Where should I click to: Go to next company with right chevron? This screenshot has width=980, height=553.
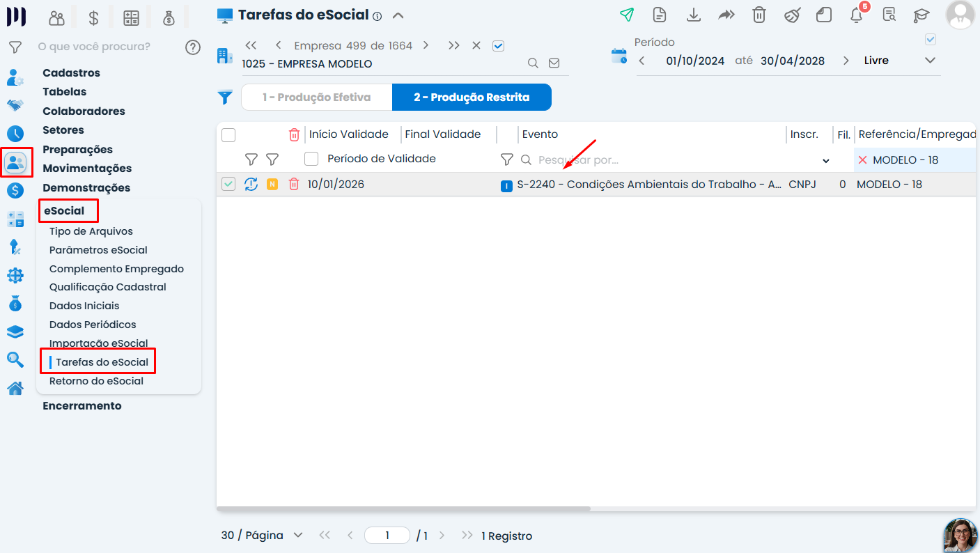426,45
